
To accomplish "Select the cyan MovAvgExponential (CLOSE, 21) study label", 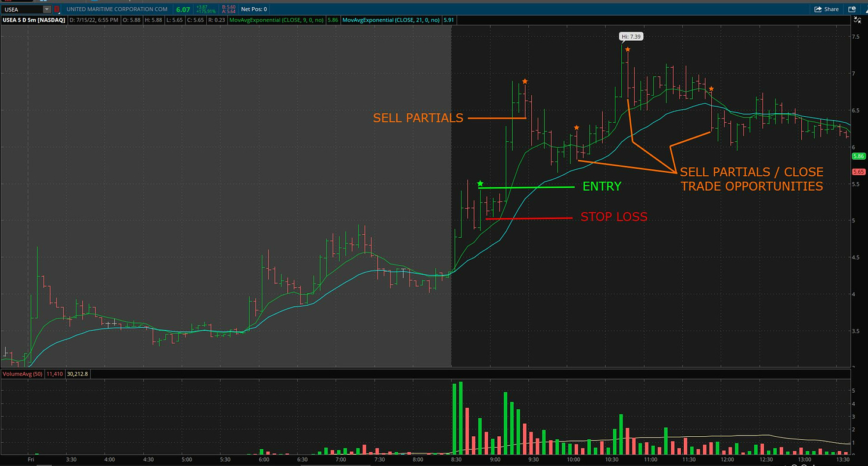I will click(x=392, y=20).
